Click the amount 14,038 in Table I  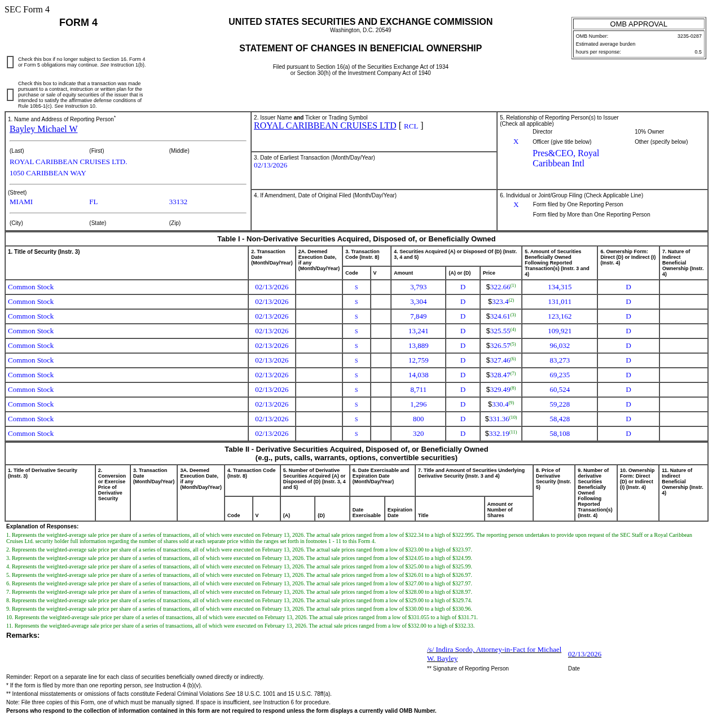(x=419, y=375)
